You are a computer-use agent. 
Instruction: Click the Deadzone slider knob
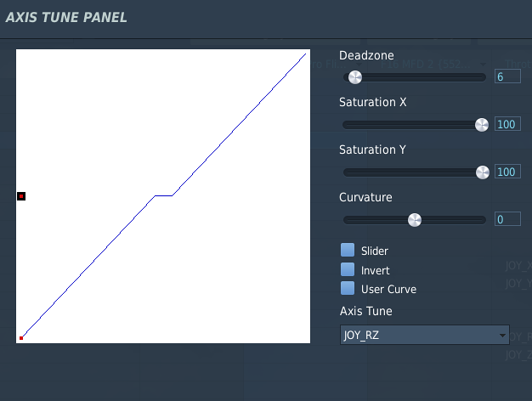tap(355, 77)
